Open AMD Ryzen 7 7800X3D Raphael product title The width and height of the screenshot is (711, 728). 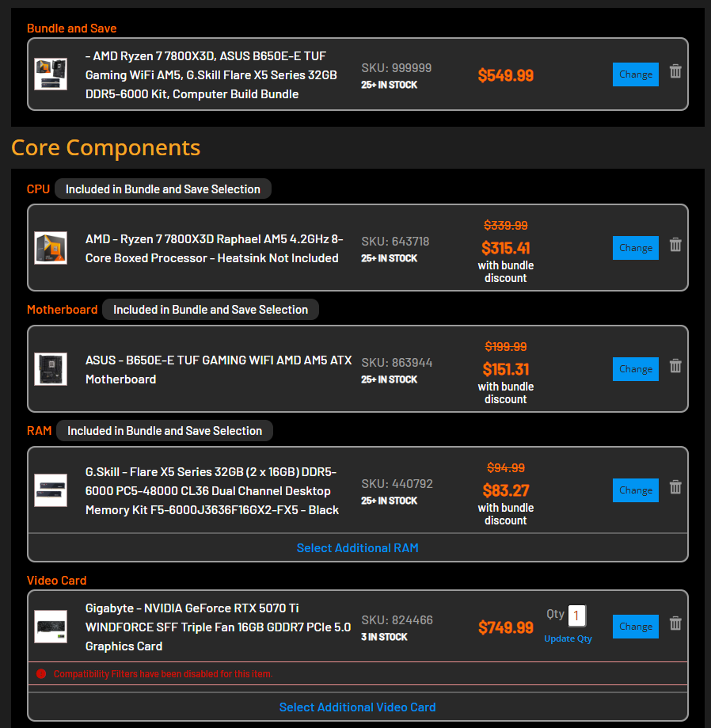tap(215, 249)
